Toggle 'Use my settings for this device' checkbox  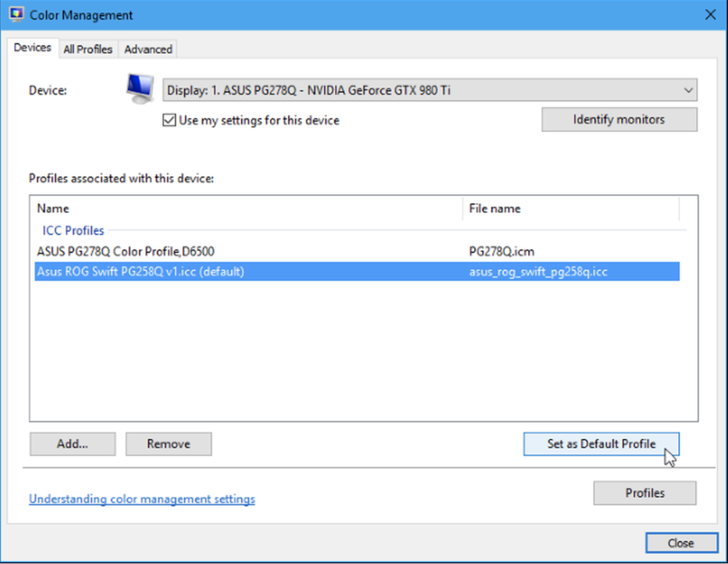point(169,120)
